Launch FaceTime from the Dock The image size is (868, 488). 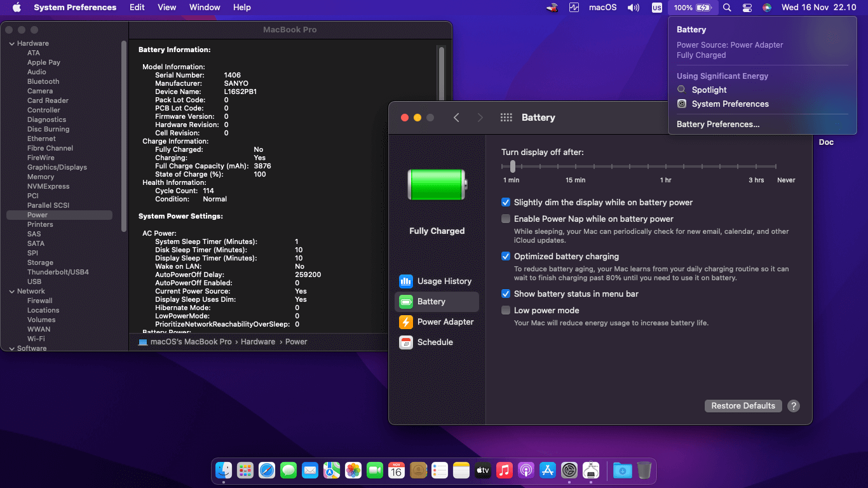(375, 470)
